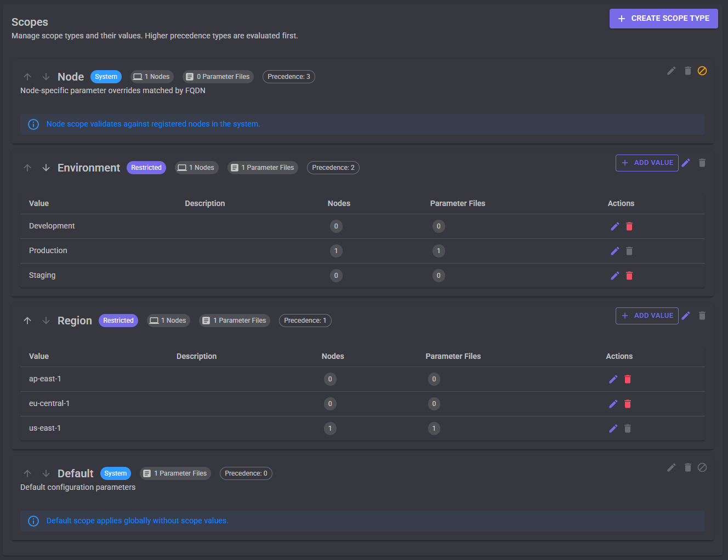
Task: Click the Default scope Precedence: 0 chip
Action: (x=246, y=473)
